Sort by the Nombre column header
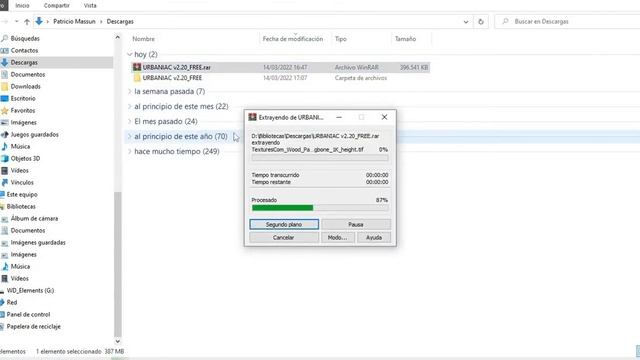Viewport: 640px width, 360px height. coord(143,39)
